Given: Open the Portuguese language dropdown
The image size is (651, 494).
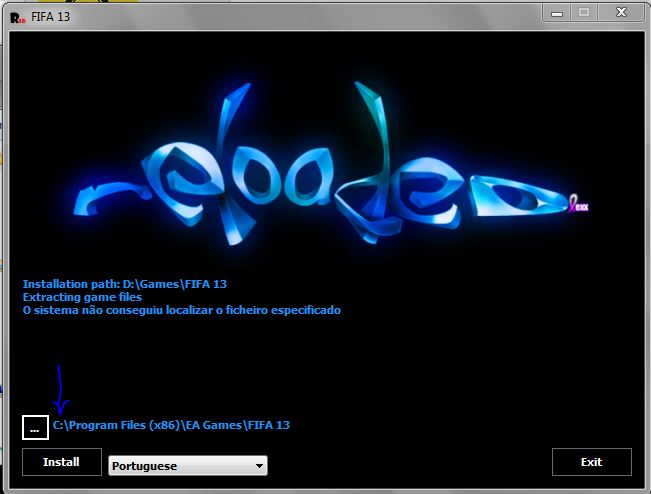Looking at the screenshot, I should coord(188,466).
